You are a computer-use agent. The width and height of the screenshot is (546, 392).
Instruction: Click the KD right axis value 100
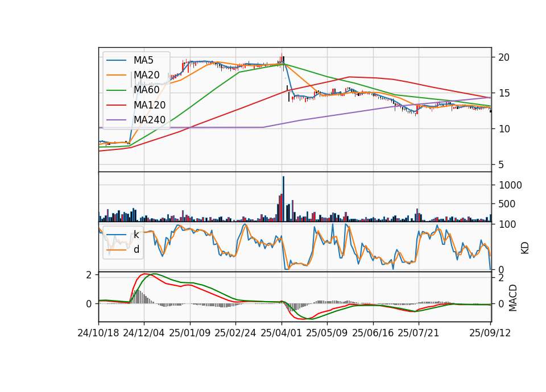[507, 224]
